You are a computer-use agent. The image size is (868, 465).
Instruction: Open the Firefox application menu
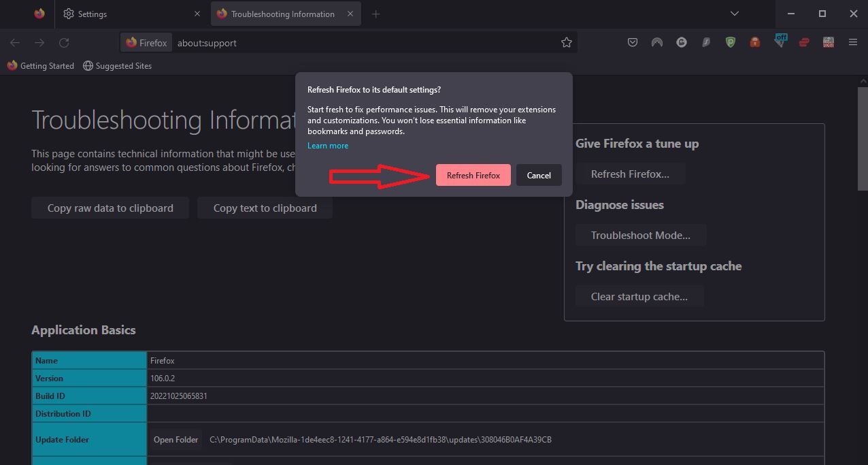(853, 42)
